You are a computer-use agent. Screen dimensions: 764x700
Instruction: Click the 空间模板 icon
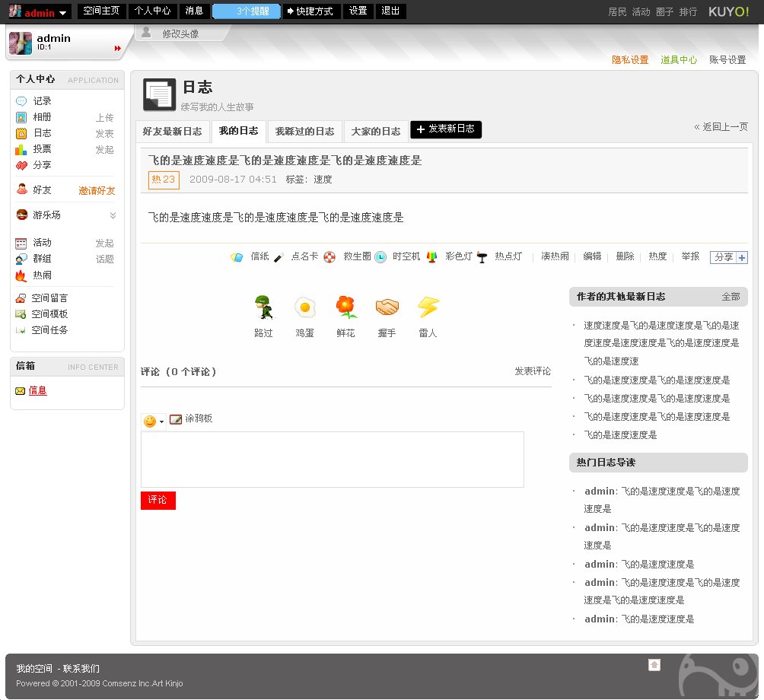(21, 314)
